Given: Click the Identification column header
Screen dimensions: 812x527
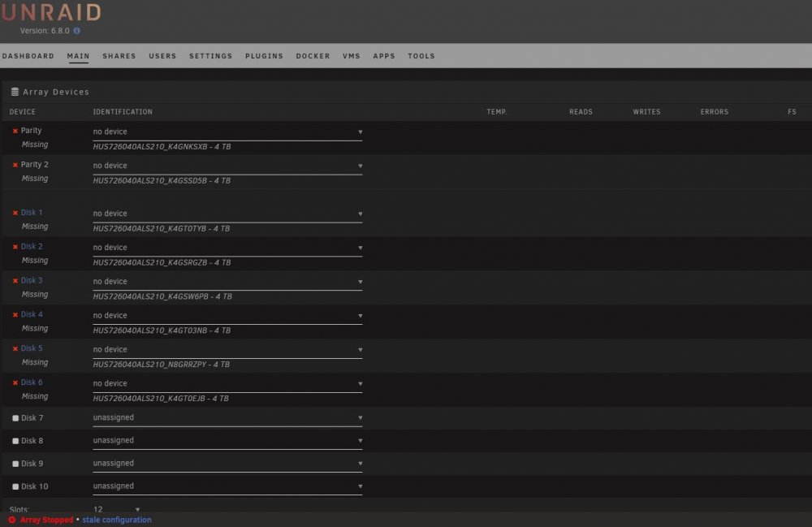Looking at the screenshot, I should [123, 112].
